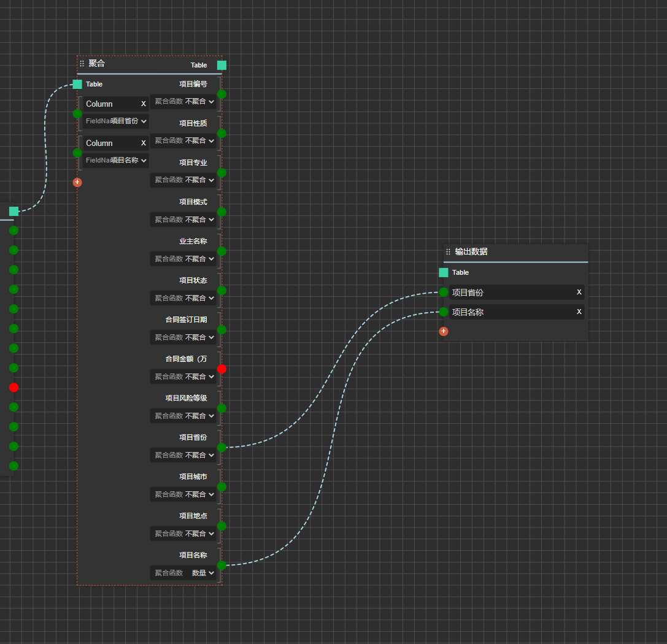This screenshot has height=644, width=667.
Task: Open 聚合函数 dropdown set to 数量
Action: click(183, 573)
